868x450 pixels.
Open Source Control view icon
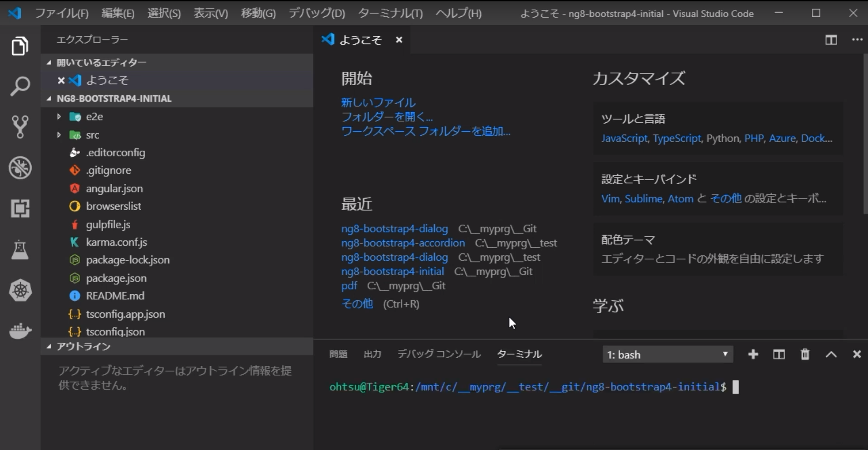coord(20,127)
